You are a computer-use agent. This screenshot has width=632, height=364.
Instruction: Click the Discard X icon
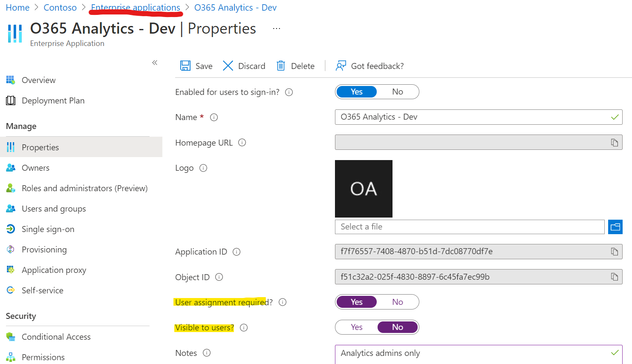click(x=228, y=66)
